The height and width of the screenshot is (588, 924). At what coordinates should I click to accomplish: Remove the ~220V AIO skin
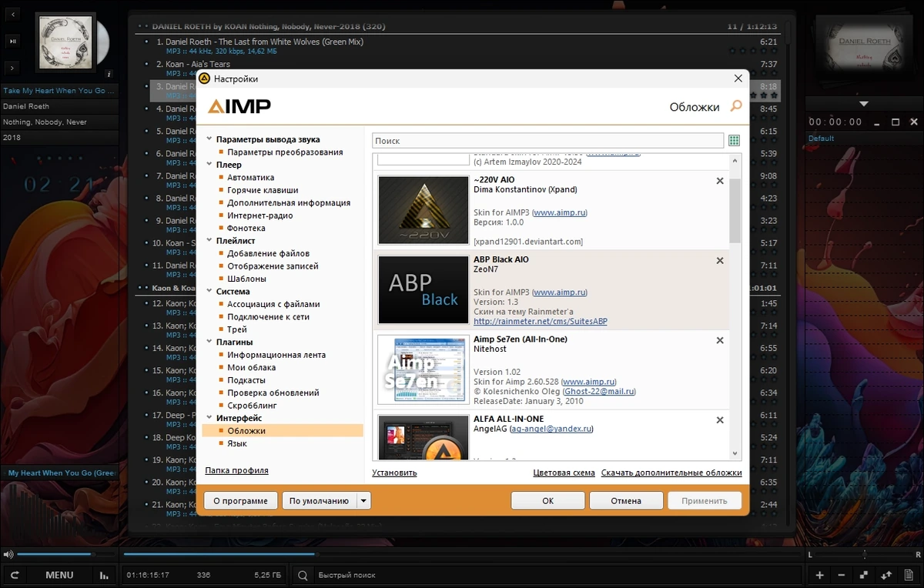coord(720,181)
